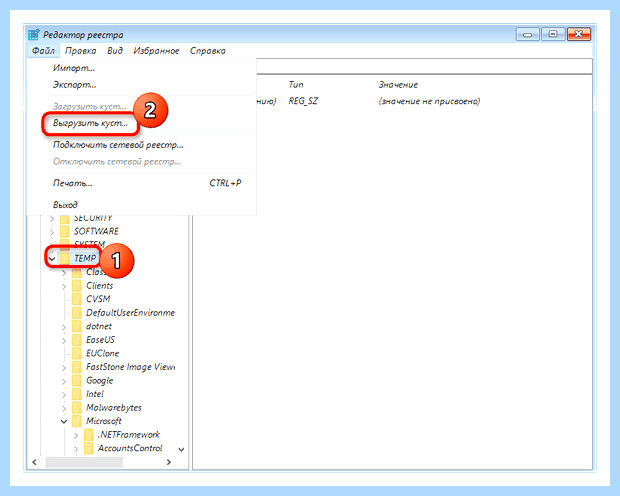Click the FastStone Image Viewer folder icon

pyautogui.click(x=77, y=367)
